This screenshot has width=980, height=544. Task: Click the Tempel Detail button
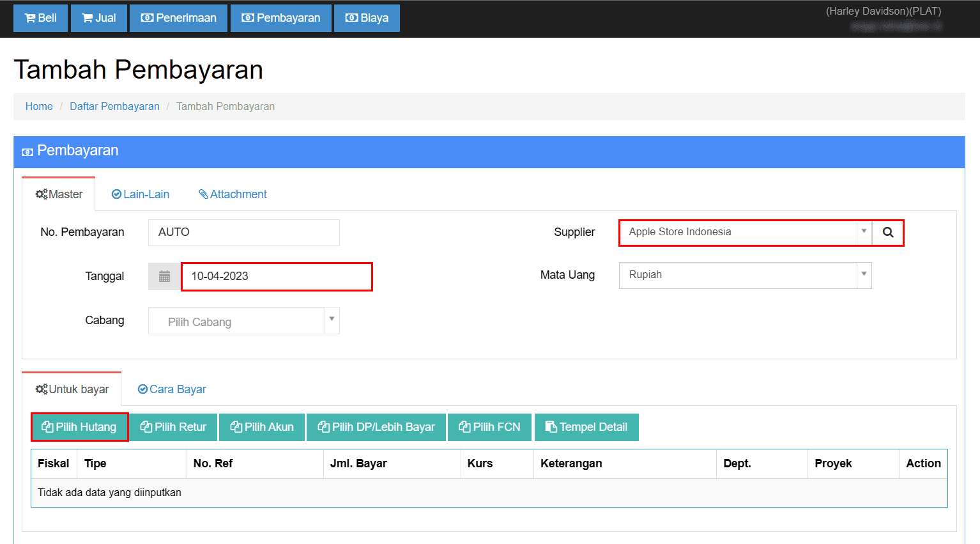[586, 427]
